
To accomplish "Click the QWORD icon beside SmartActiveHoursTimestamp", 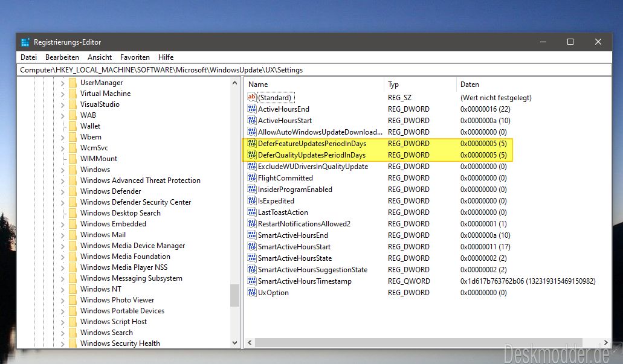I will (x=252, y=281).
